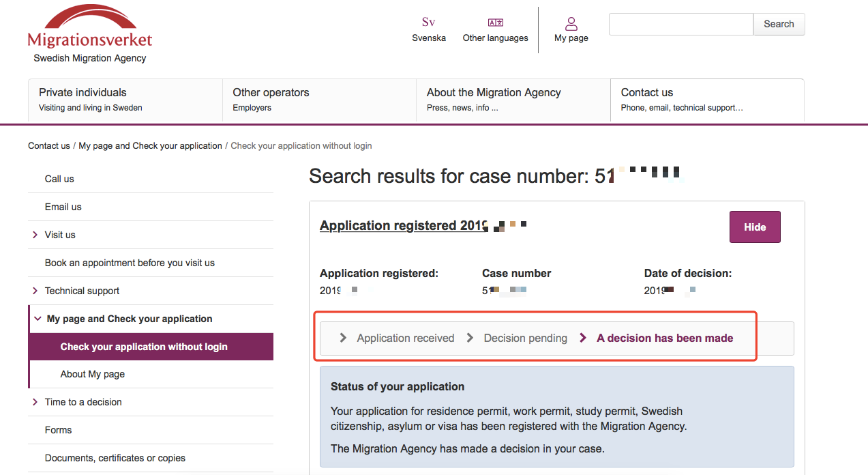
Task: Switch language to Svenska
Action: [x=429, y=30]
